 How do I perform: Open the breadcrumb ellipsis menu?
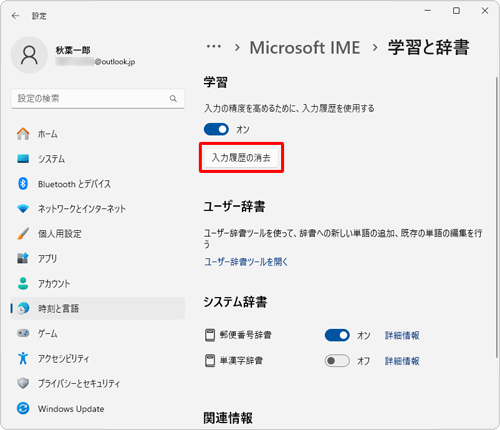[x=214, y=47]
